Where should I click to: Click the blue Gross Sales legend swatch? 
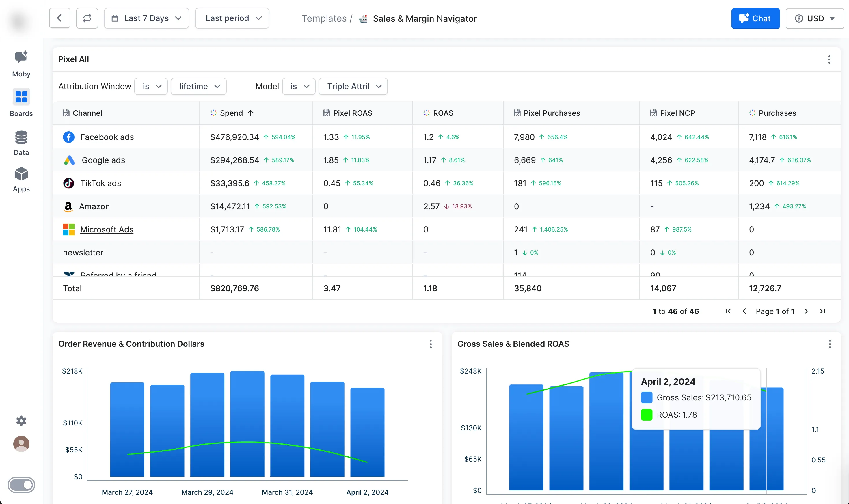tap(646, 397)
